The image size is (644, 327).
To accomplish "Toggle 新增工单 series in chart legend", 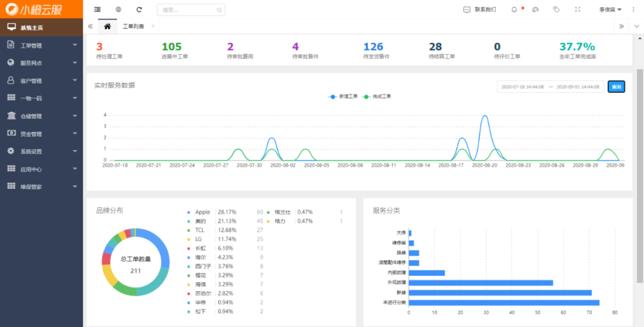I will (x=342, y=97).
